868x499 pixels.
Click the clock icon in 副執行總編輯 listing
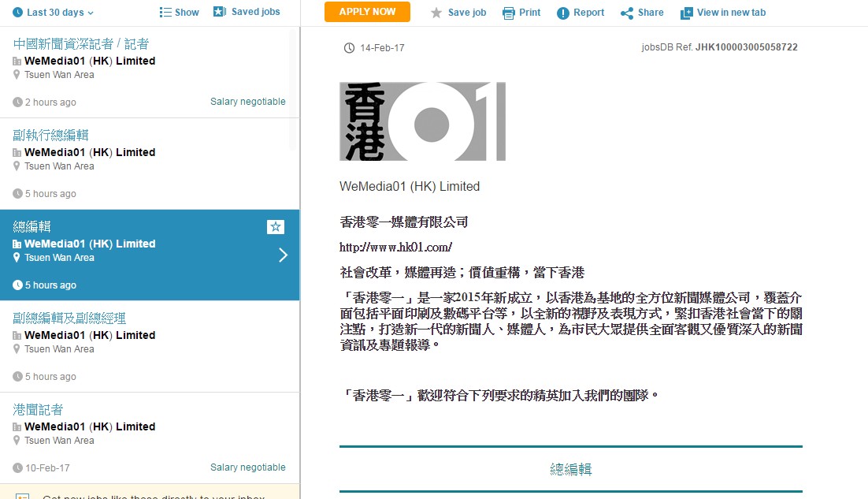click(17, 193)
